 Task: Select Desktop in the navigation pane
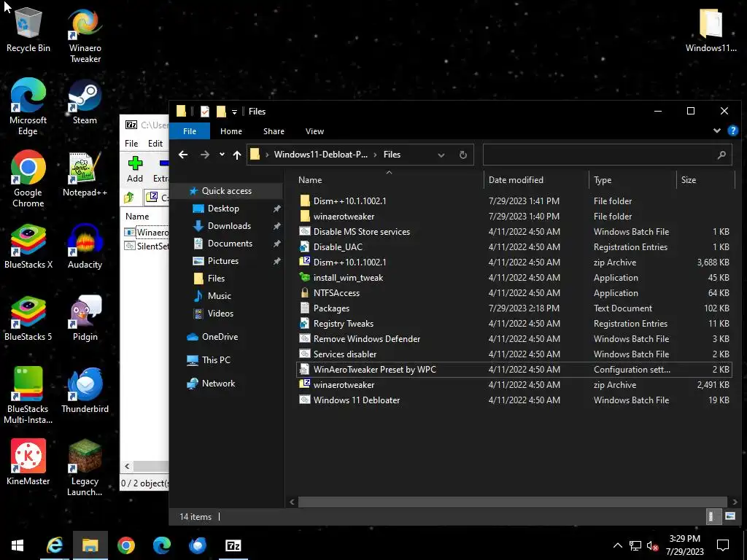pyautogui.click(x=223, y=209)
